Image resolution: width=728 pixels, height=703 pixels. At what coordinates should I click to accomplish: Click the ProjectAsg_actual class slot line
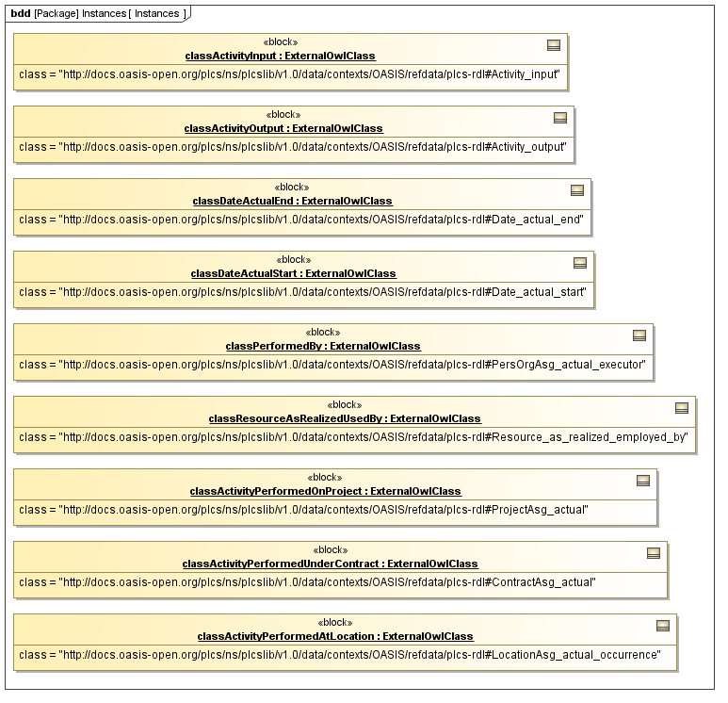pos(303,510)
